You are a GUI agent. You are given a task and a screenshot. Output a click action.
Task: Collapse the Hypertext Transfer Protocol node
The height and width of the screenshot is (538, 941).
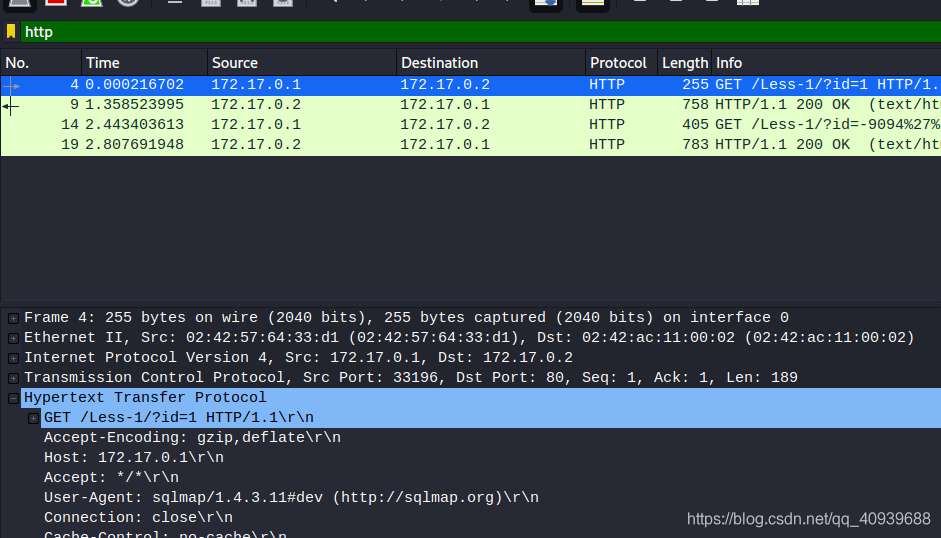tap(13, 398)
